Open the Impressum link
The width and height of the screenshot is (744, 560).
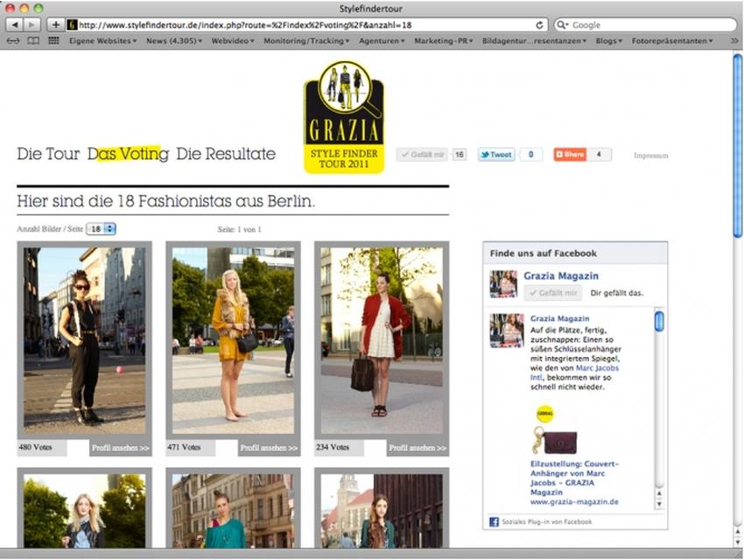(x=651, y=156)
